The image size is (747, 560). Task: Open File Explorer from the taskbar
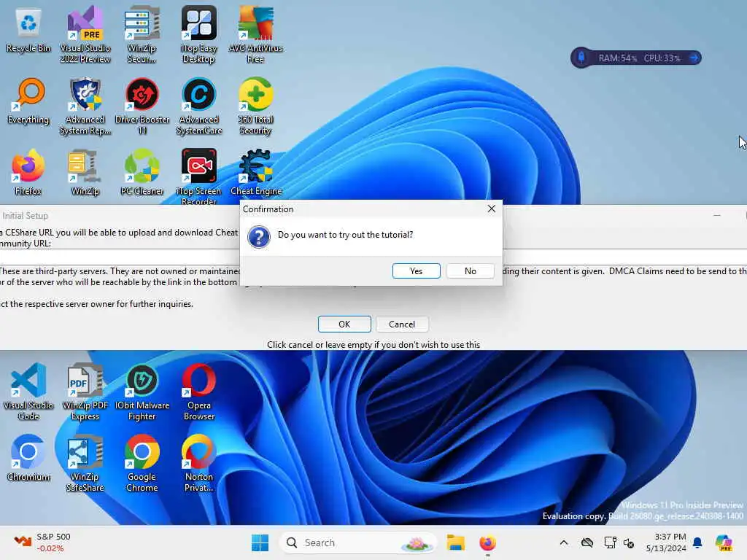455,542
